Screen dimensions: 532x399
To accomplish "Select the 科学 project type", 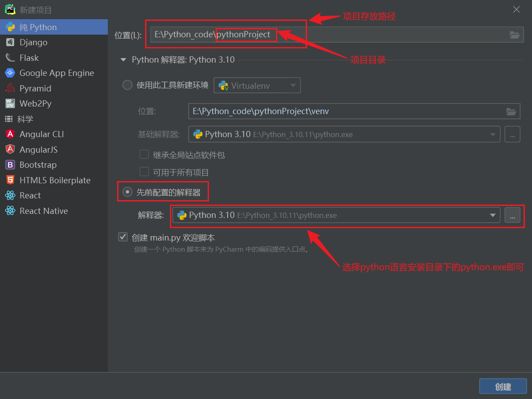I will 54,119.
